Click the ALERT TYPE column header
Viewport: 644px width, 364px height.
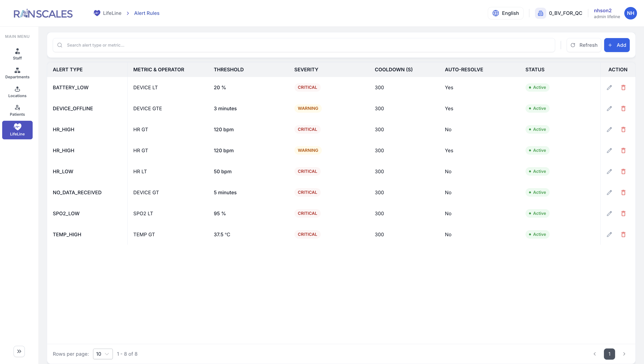(x=68, y=70)
